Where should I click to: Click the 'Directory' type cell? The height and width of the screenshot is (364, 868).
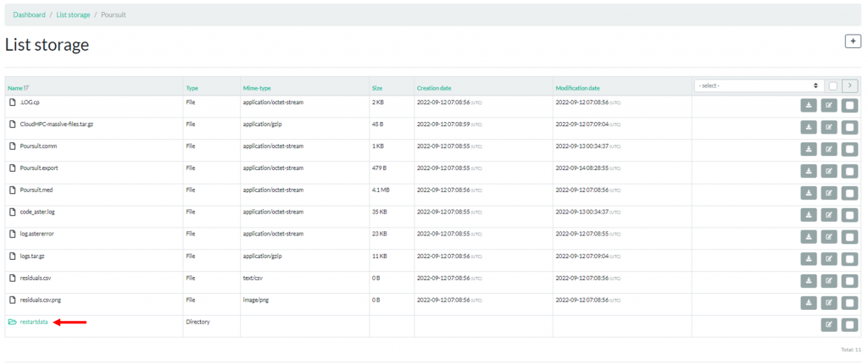(198, 322)
